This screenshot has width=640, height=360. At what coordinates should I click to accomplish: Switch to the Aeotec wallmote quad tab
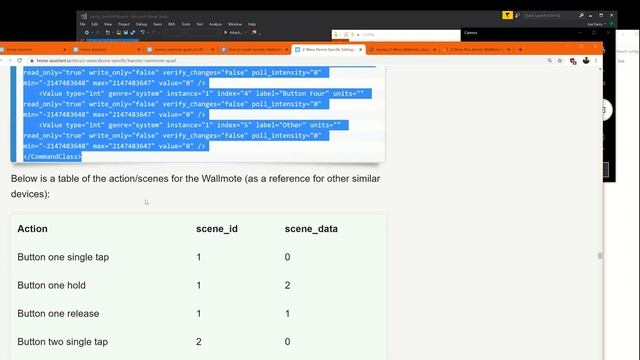coord(180,49)
